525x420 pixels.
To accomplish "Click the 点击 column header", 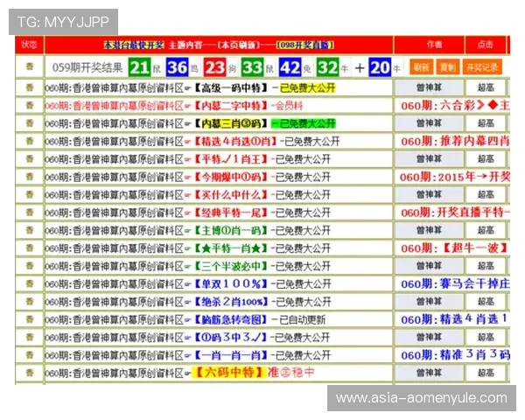I will click(485, 45).
